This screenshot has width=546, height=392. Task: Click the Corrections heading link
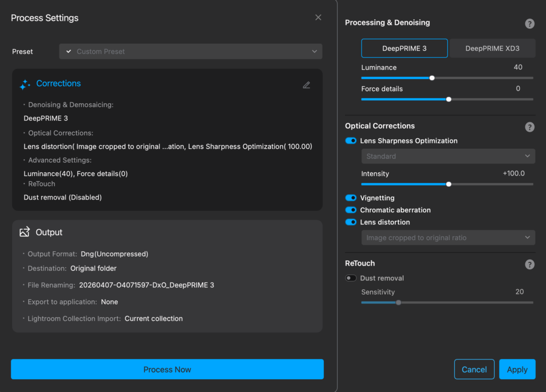click(59, 84)
